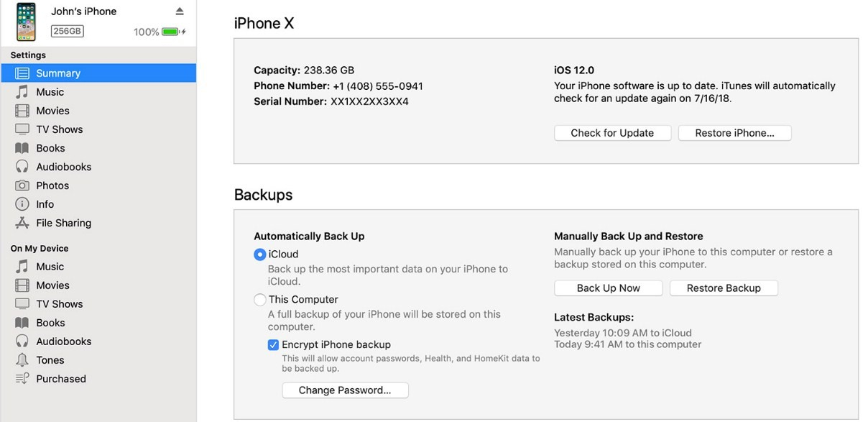Click the eject icon next to John's iPhone
This screenshot has width=868, height=422.
(x=180, y=12)
